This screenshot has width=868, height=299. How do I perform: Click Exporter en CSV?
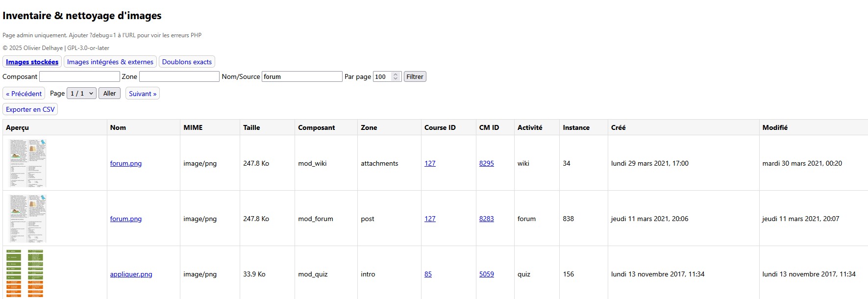pos(30,109)
